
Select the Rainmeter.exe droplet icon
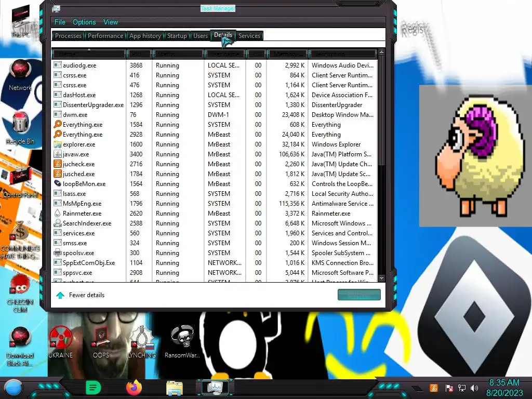pyautogui.click(x=58, y=213)
